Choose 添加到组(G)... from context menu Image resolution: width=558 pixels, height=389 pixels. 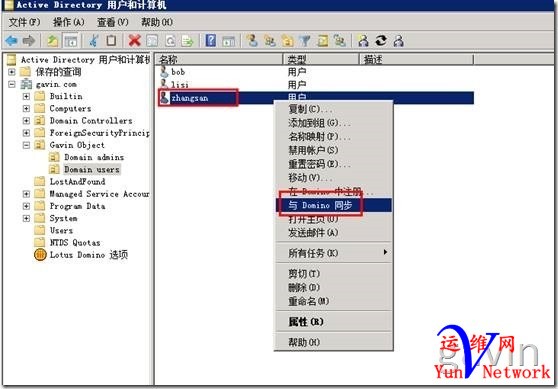pos(334,123)
